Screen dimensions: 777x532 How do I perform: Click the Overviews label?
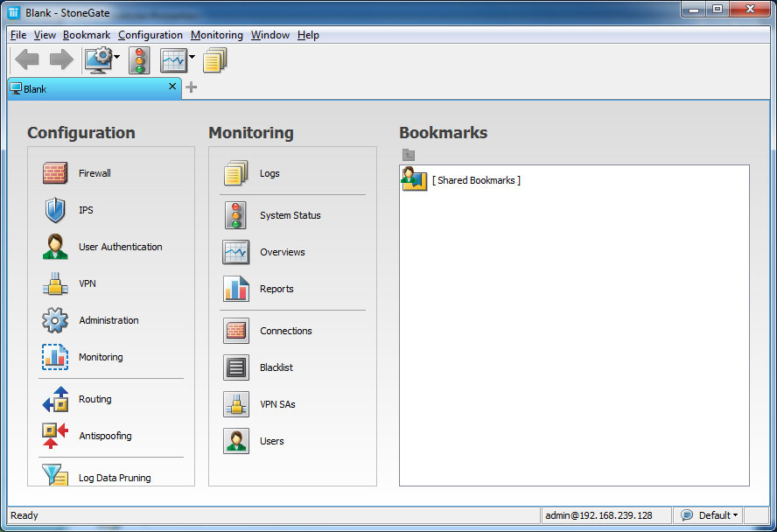[x=283, y=252]
